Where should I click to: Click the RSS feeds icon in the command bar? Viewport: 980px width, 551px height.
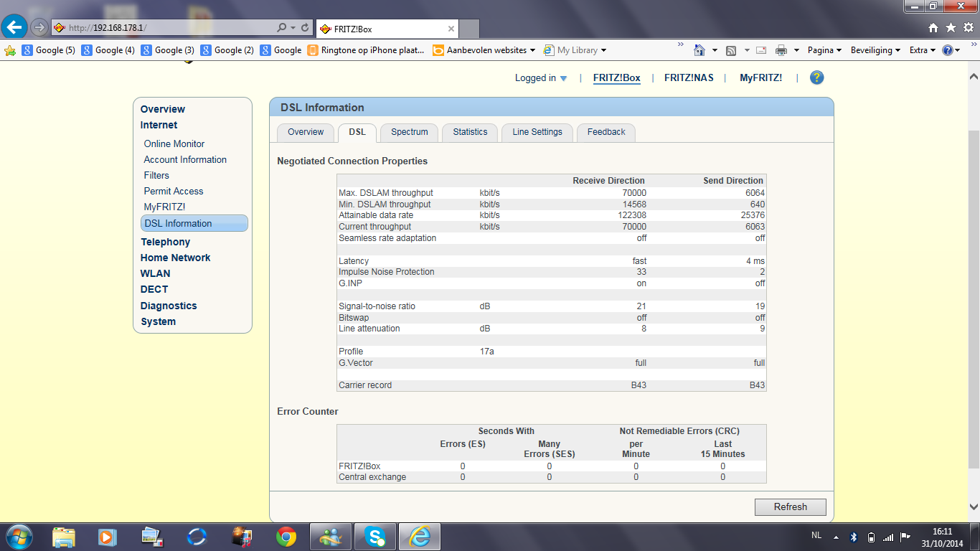pyautogui.click(x=731, y=50)
